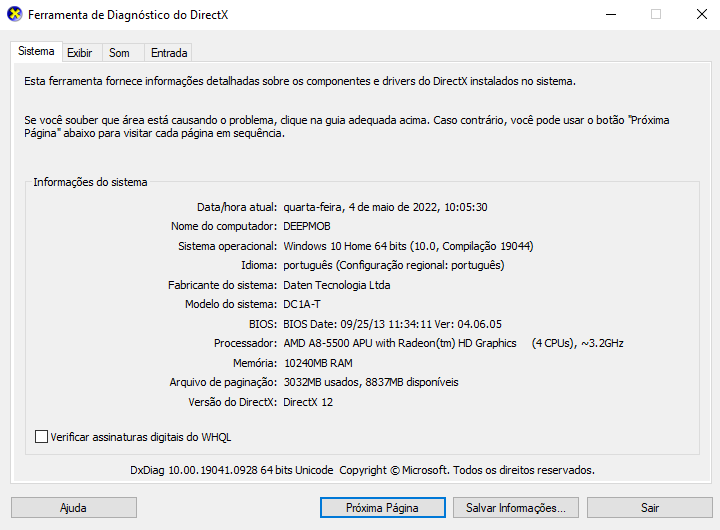Click the 'Windows 10 Home 64 bits' value

pyautogui.click(x=345, y=246)
